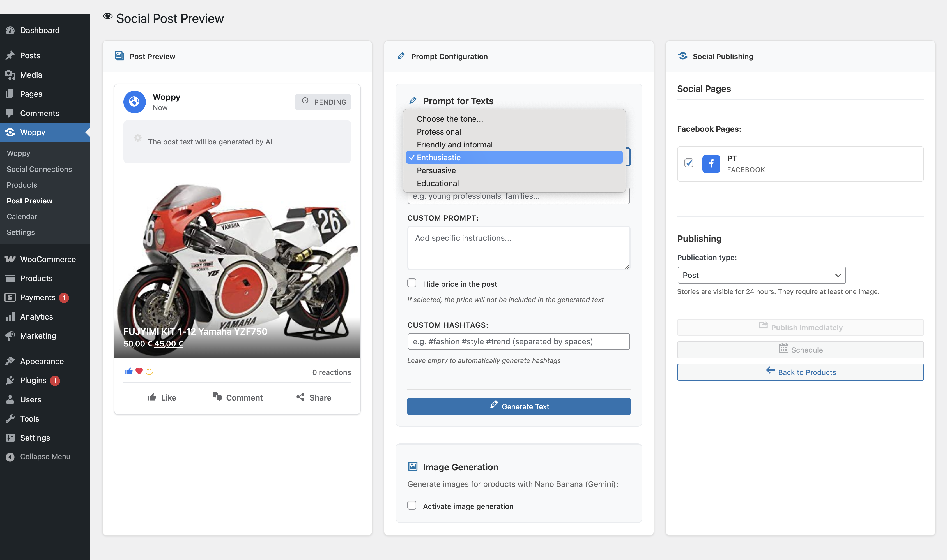Click the Woppy globe avatar in post preview
This screenshot has height=560, width=947.
pos(134,102)
